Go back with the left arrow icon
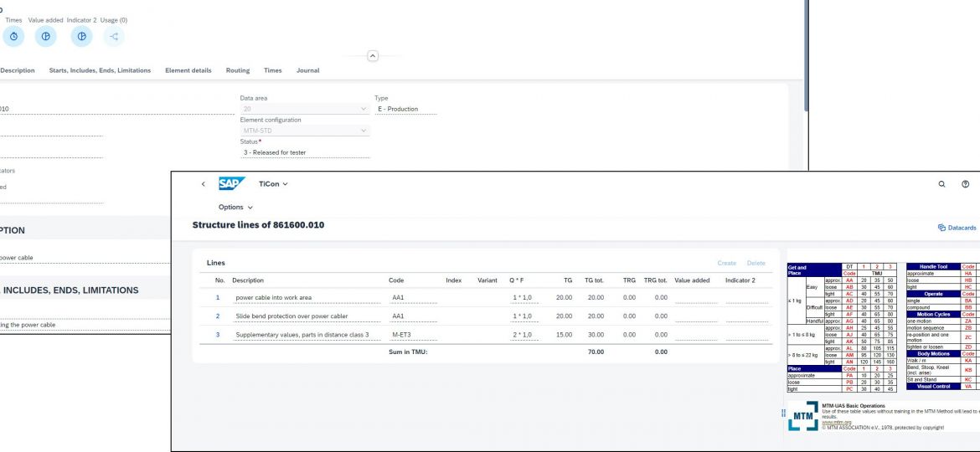 [203, 184]
